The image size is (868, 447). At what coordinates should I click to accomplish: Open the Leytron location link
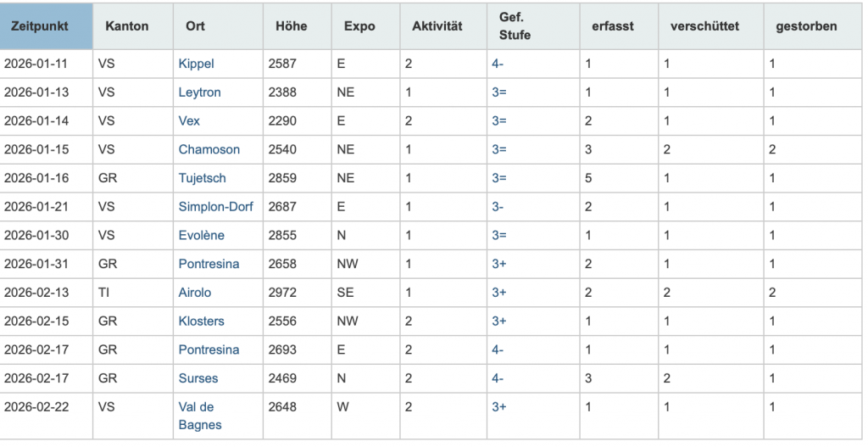199,92
